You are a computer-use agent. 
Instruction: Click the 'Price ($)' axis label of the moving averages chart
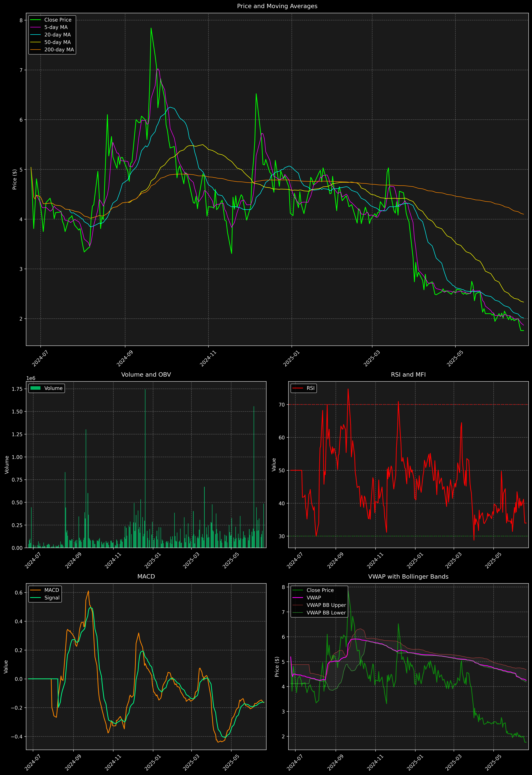pyautogui.click(x=15, y=179)
